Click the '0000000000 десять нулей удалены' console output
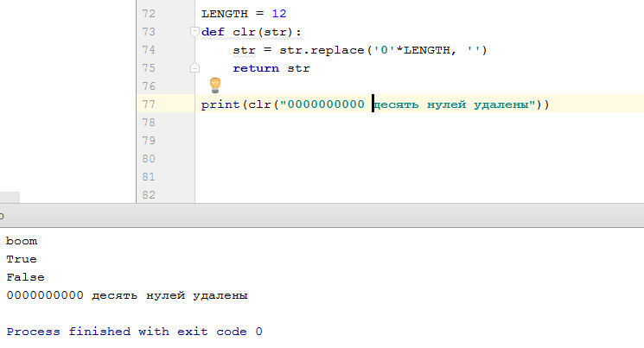This screenshot has width=644, height=348. point(127,295)
